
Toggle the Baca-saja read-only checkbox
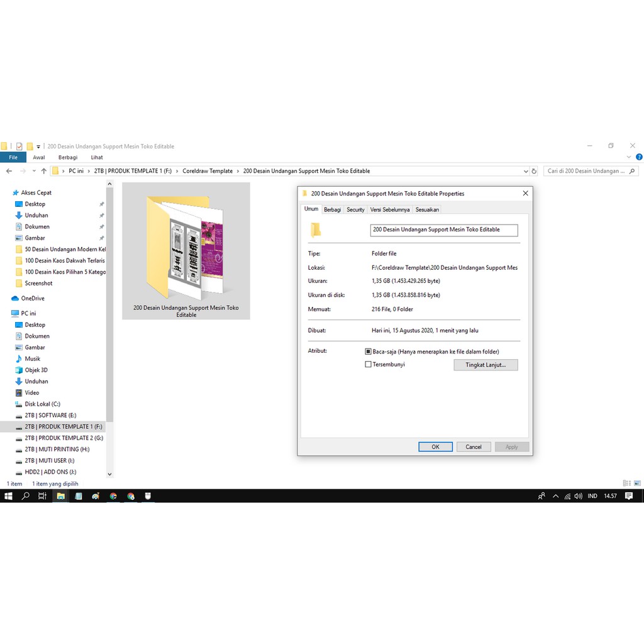click(369, 352)
